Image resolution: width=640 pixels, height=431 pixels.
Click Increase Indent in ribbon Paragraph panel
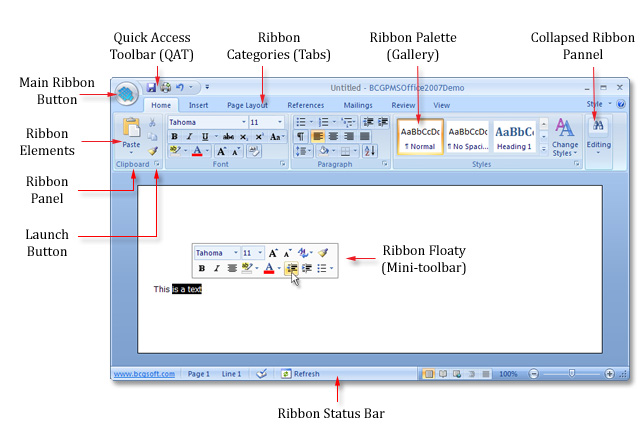tap(383, 122)
